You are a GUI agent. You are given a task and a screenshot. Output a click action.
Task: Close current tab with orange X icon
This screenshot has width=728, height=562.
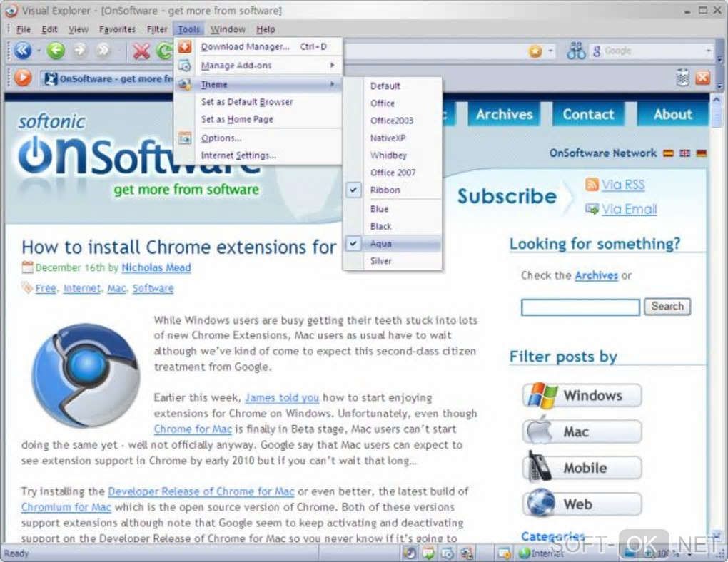[702, 78]
